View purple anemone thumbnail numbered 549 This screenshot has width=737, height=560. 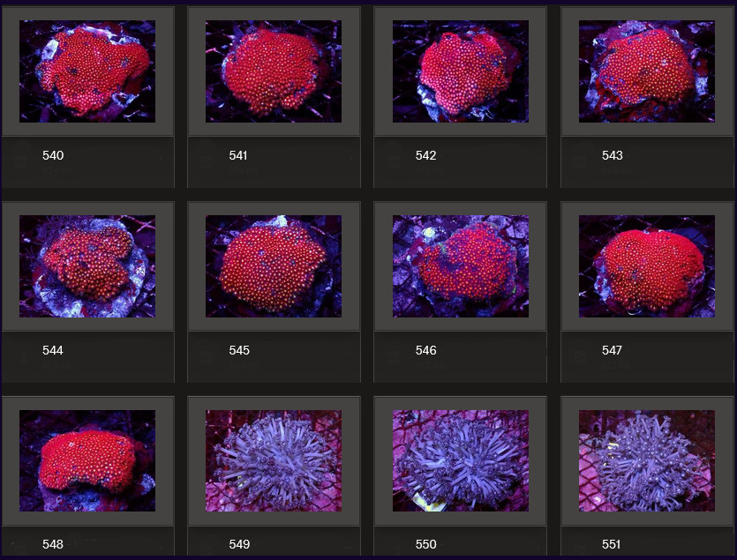click(274, 461)
